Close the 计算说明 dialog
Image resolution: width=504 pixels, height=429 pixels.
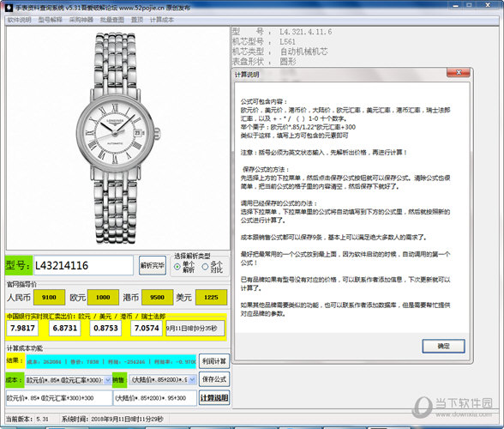[459, 72]
